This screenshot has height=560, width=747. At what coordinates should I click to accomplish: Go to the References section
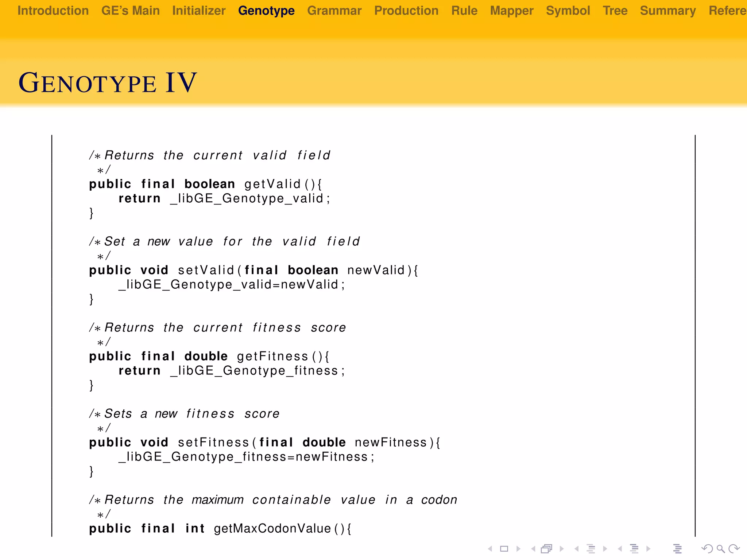(727, 11)
